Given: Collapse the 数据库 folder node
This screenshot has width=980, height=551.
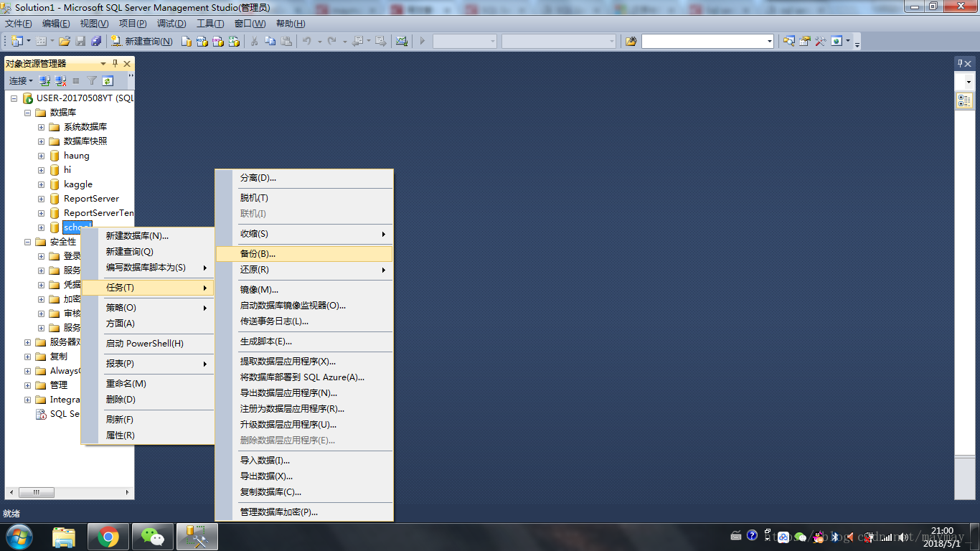Looking at the screenshot, I should [27, 113].
